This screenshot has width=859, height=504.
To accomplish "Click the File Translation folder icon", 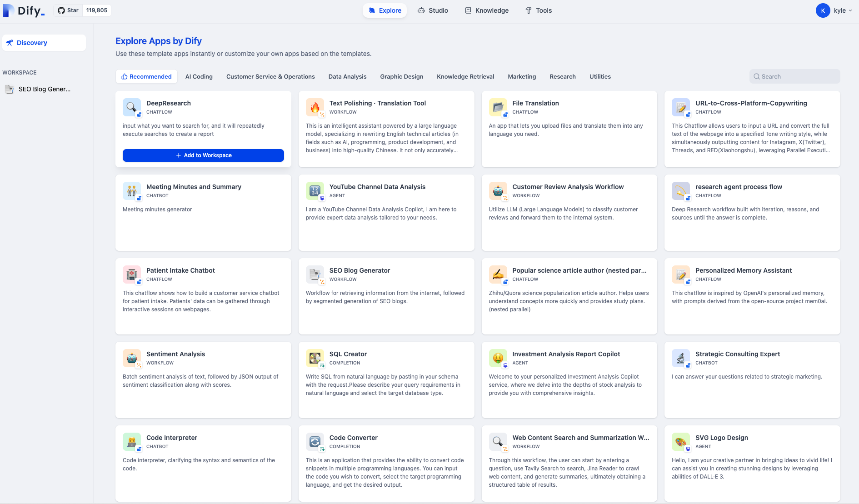I will click(x=498, y=107).
